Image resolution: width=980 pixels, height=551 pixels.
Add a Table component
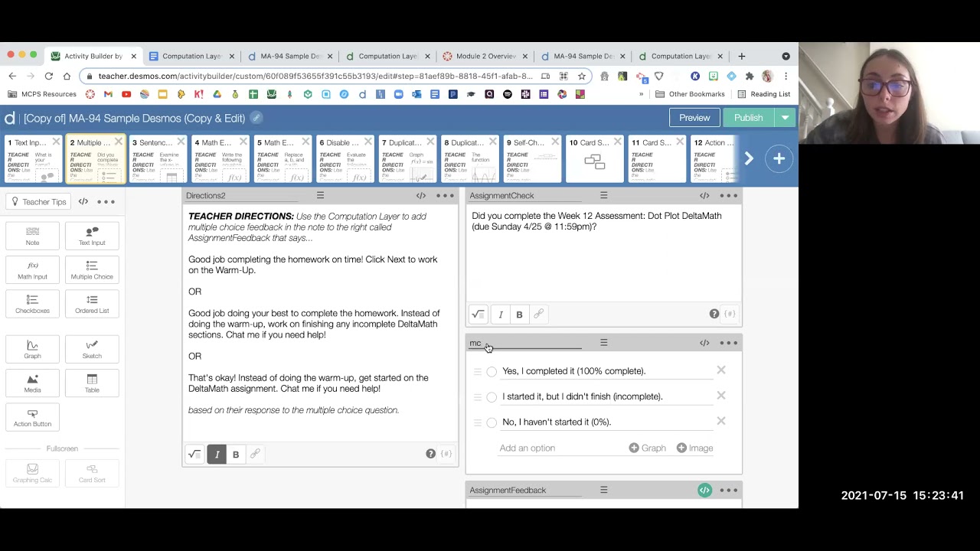92,383
